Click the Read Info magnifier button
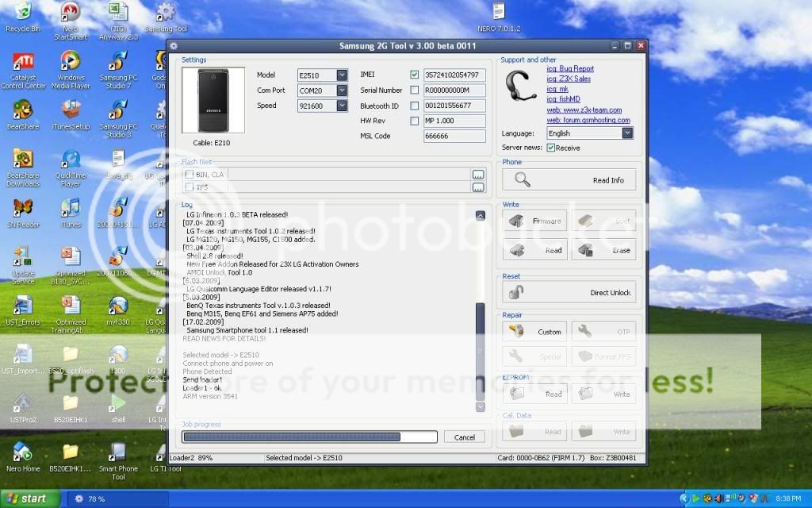812x508 pixels. click(x=569, y=180)
